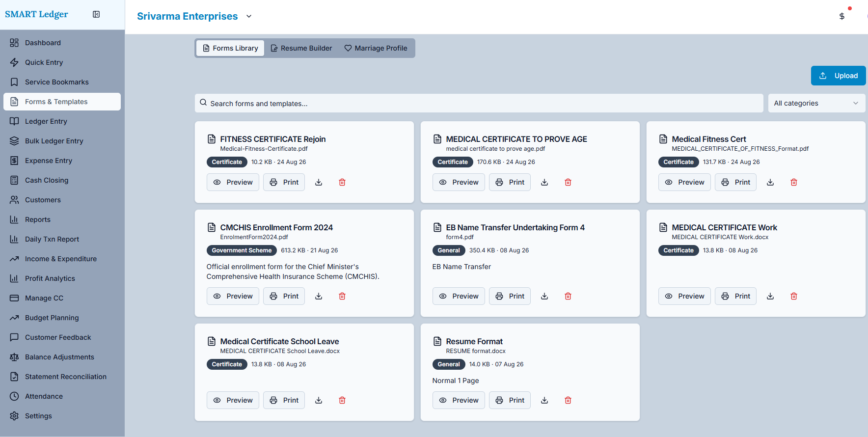This screenshot has height=437, width=868.
Task: Switch to the Forms Library tab
Action: point(230,48)
